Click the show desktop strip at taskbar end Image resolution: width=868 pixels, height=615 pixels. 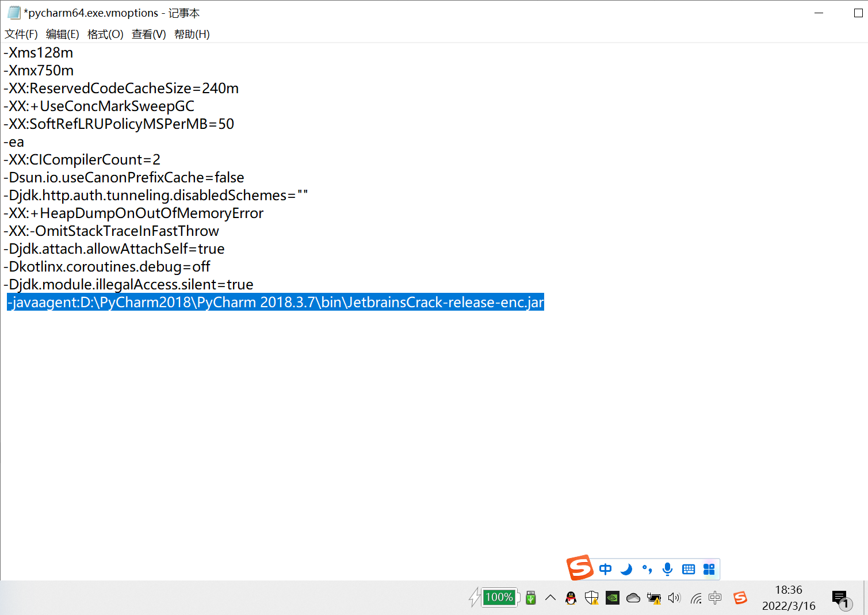point(865,598)
